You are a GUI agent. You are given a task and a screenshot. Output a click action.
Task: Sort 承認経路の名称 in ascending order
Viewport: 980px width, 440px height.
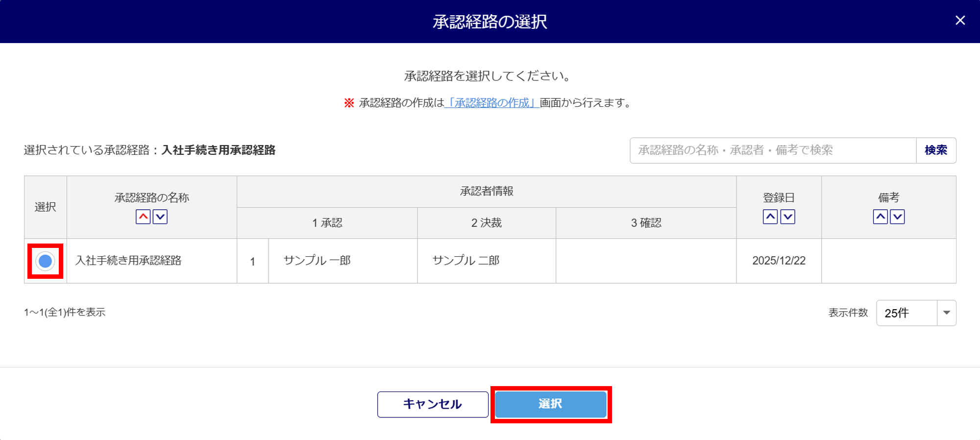[143, 217]
